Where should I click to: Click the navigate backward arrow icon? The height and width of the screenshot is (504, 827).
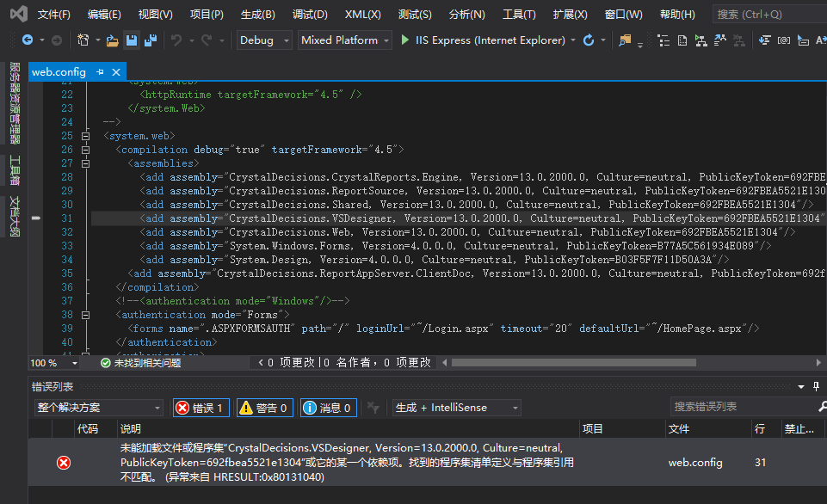click(x=28, y=40)
